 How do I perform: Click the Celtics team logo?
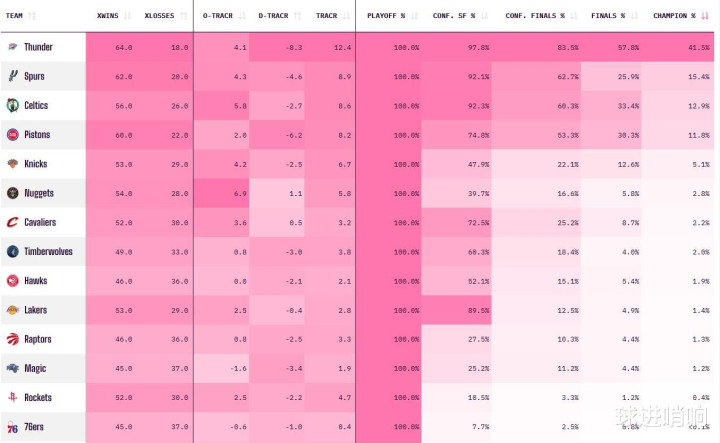[x=12, y=105]
